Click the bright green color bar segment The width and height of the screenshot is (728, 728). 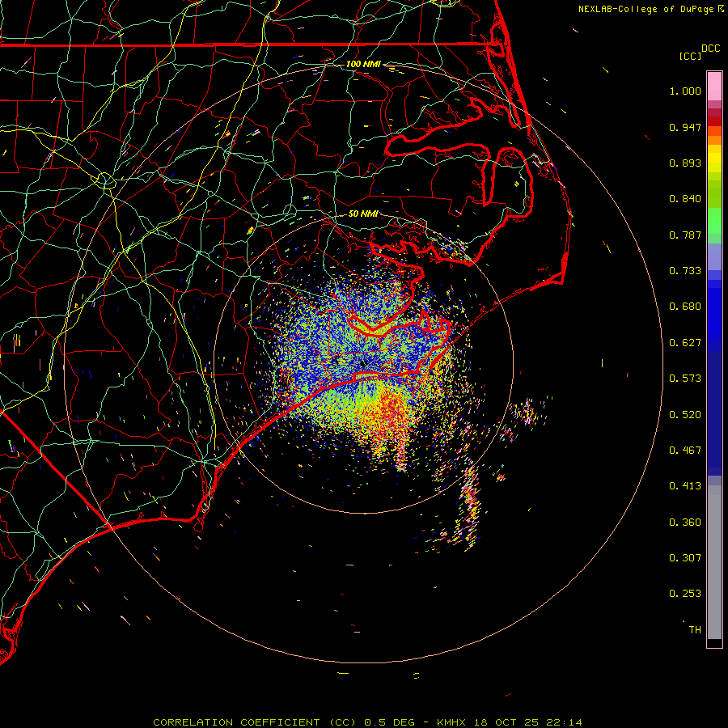click(x=714, y=221)
